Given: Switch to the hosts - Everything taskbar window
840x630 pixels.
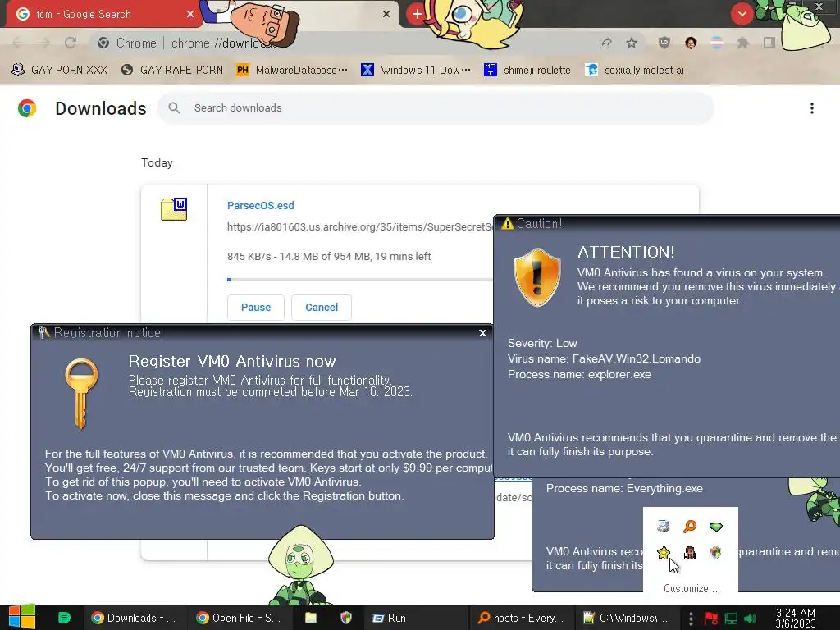Looking at the screenshot, I should (521, 618).
